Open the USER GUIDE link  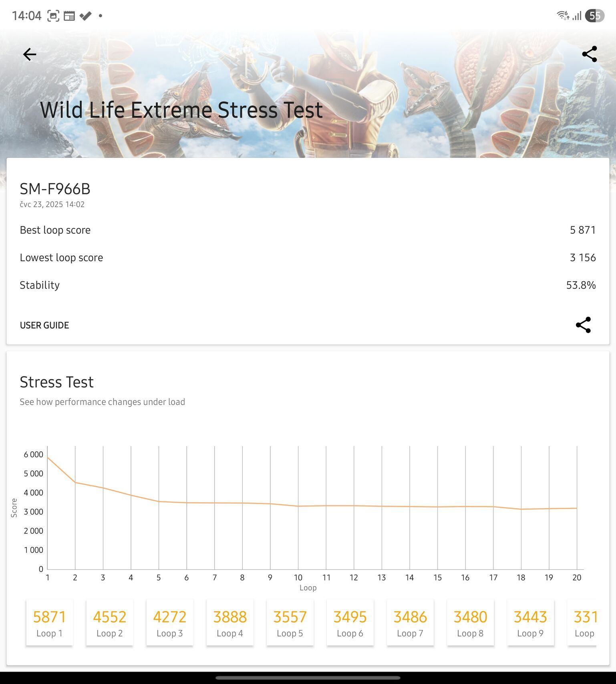[44, 325]
